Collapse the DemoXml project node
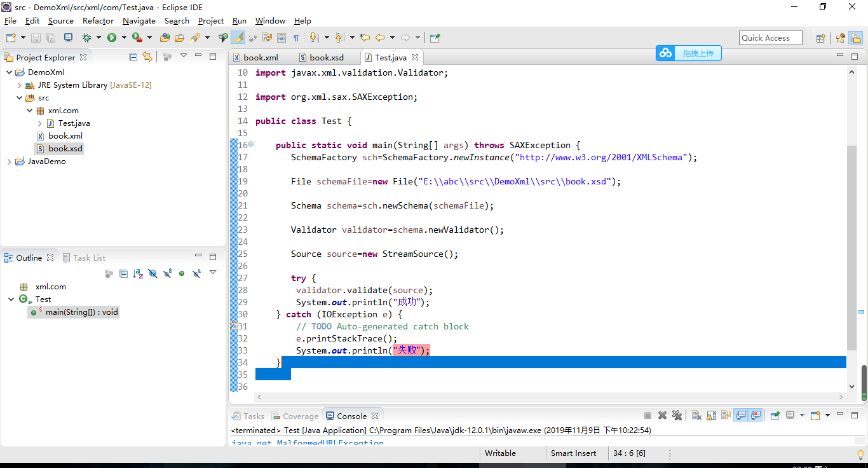The width and height of the screenshot is (868, 468). pyautogui.click(x=9, y=72)
